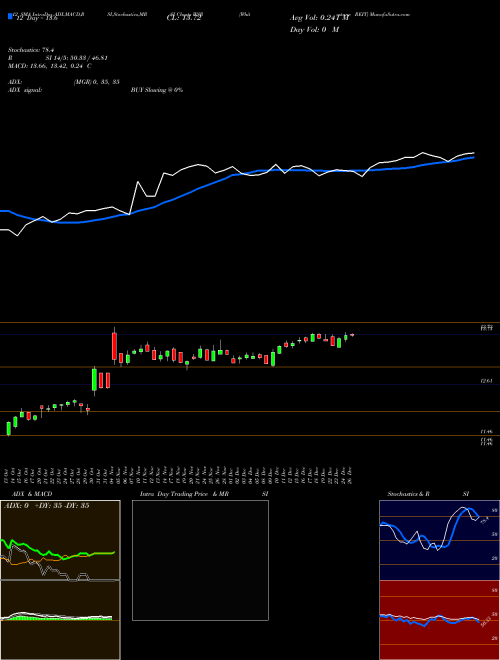Click the large green candle at 30 Oct
This screenshot has width=500, height=660.
point(94,380)
